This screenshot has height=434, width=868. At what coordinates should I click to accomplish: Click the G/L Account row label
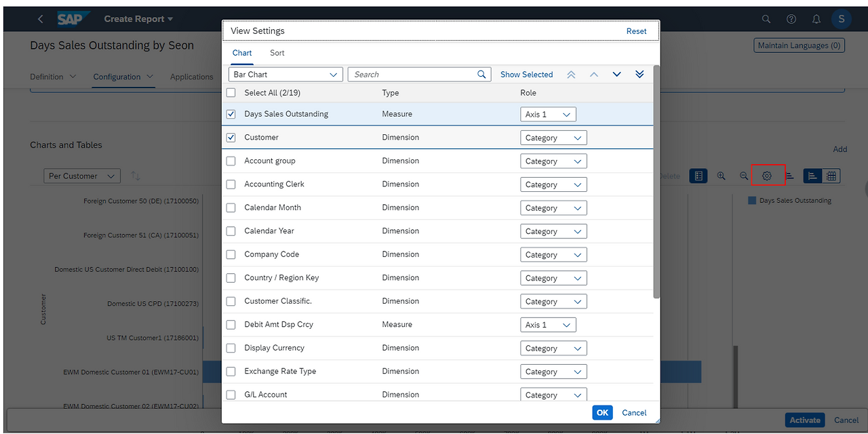click(266, 395)
